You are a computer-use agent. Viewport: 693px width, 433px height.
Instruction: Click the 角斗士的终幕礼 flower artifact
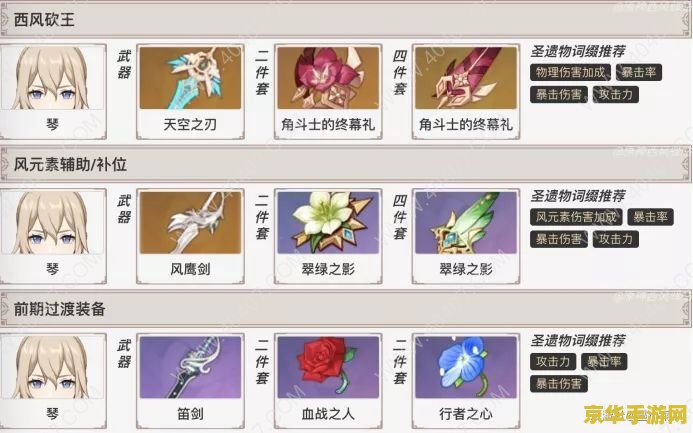pos(328,78)
